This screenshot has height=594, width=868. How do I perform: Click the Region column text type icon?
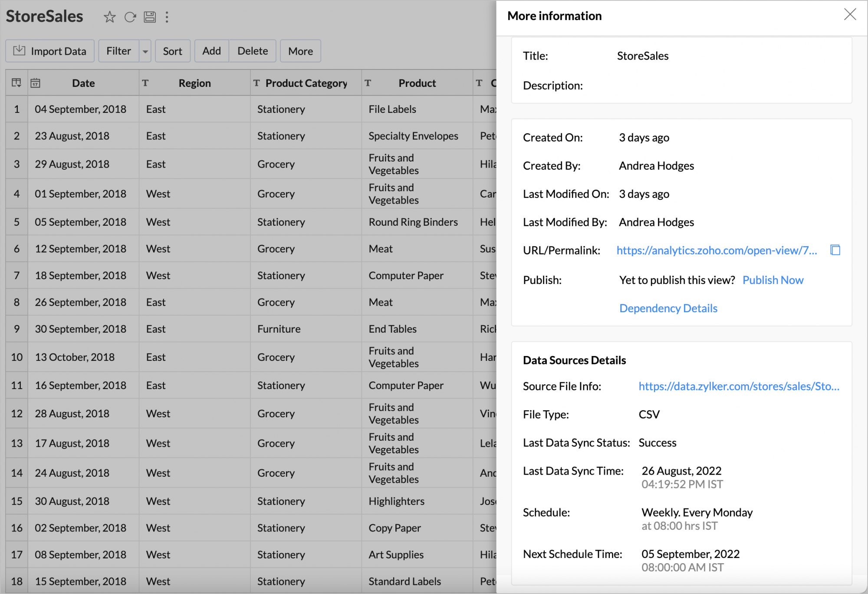click(x=145, y=83)
